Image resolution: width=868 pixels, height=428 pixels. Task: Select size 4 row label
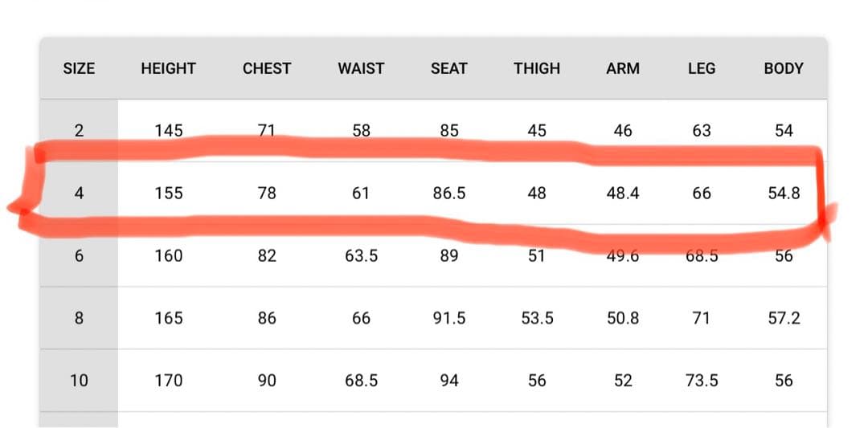tap(79, 193)
